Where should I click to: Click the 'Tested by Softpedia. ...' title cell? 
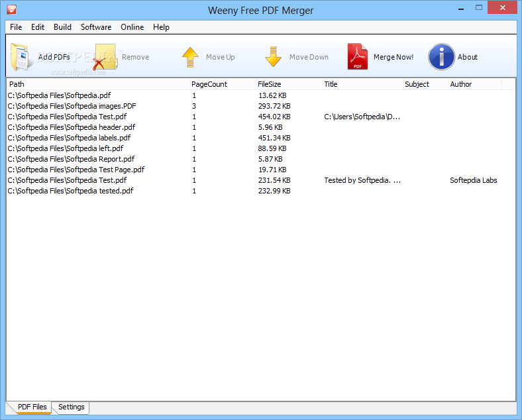click(362, 180)
